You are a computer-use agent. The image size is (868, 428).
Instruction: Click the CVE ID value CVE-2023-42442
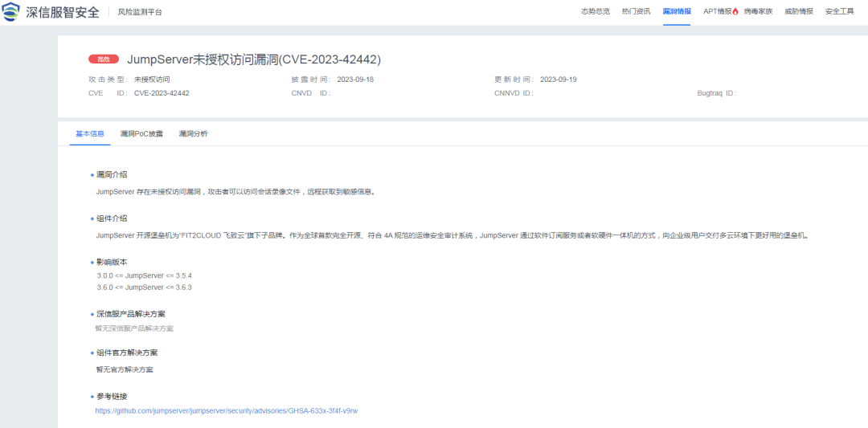pyautogui.click(x=162, y=93)
